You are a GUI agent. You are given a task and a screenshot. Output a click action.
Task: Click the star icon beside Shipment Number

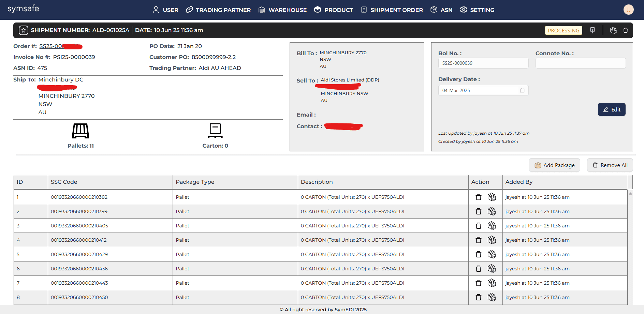click(x=24, y=30)
